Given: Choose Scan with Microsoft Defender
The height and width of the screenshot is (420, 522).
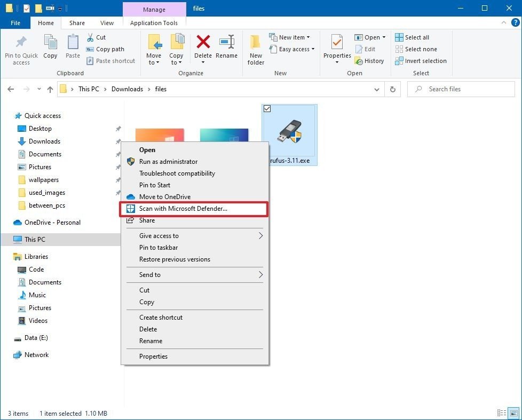Looking at the screenshot, I should 194,209.
